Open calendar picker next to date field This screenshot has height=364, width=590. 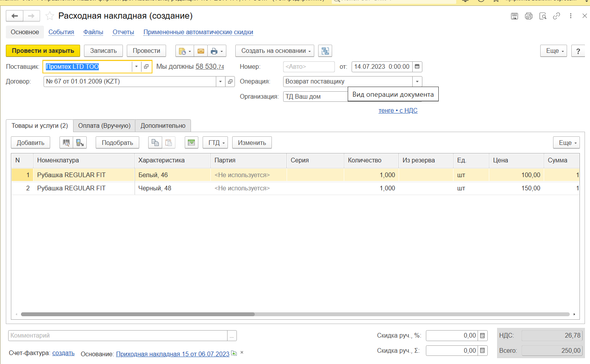417,66
